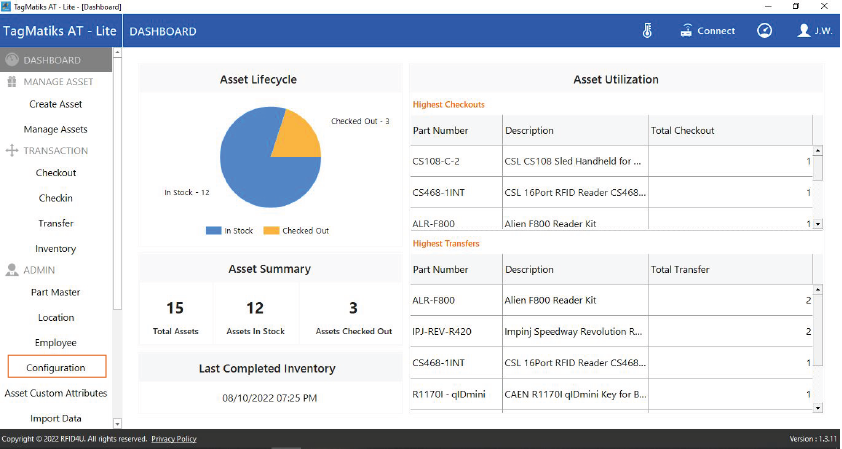Click the Dashboard sidebar icon

pos(12,60)
